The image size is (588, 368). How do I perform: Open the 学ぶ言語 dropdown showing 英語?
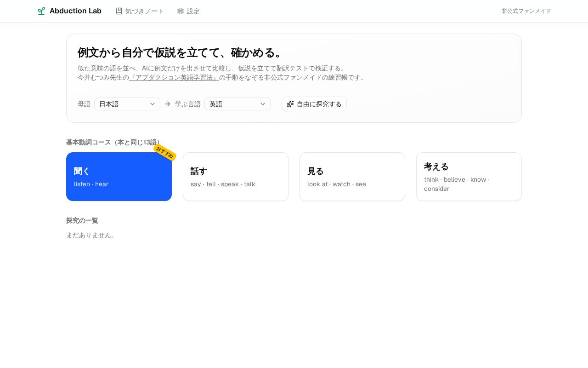(x=237, y=104)
